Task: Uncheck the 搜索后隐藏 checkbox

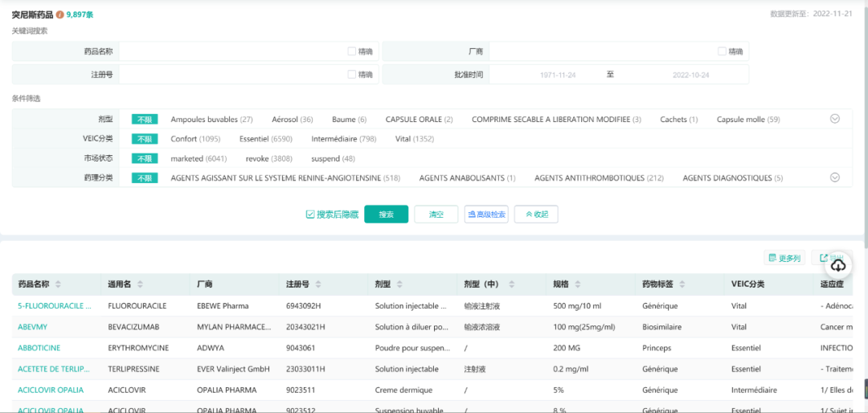Action: point(310,215)
